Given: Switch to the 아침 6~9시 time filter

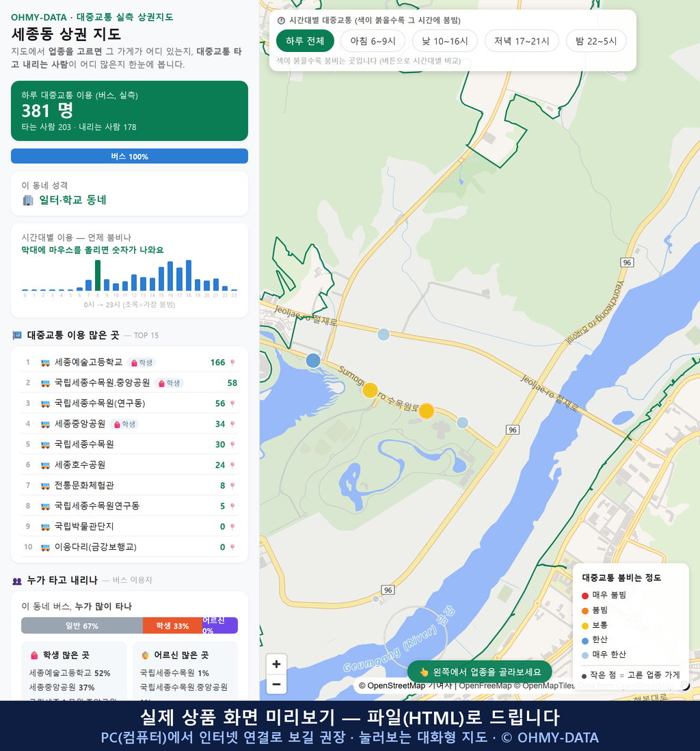Looking at the screenshot, I should [373, 41].
